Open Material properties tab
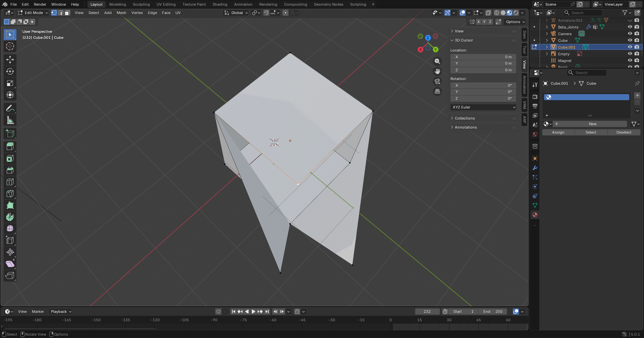The image size is (644, 338). (x=535, y=215)
